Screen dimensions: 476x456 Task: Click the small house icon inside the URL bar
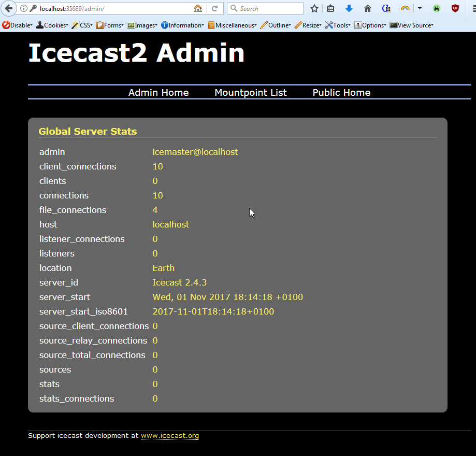click(198, 8)
